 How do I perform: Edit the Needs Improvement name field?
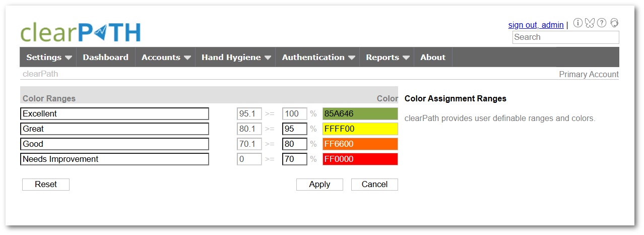tap(115, 159)
